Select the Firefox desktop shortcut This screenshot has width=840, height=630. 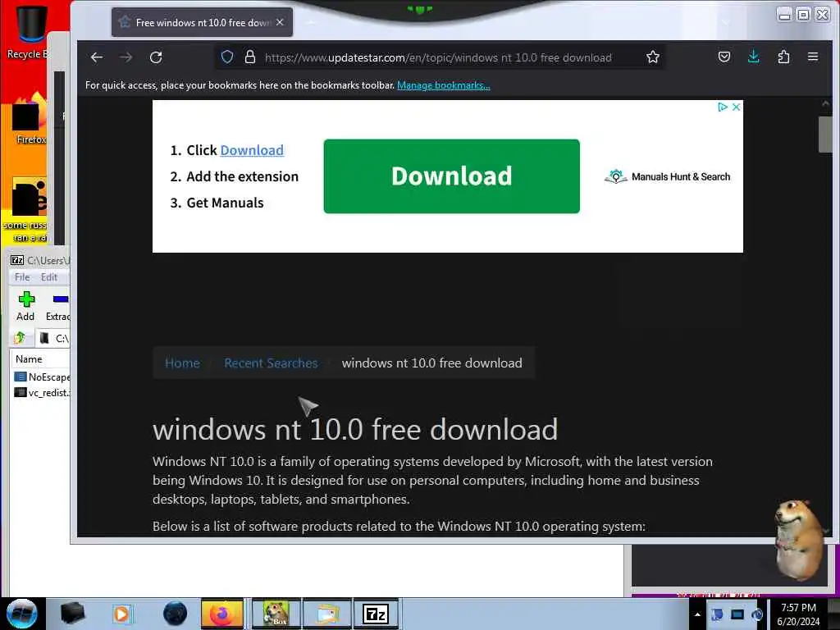tap(30, 118)
